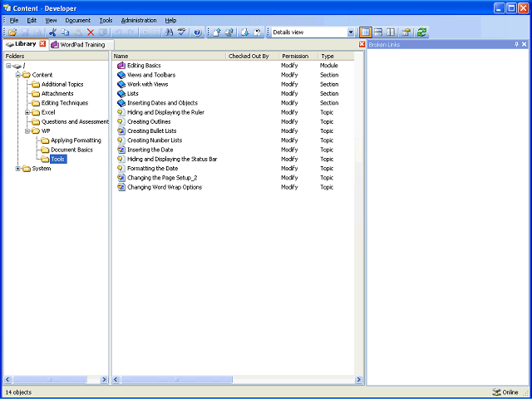Viewport: 532px width, 399px height.
Task: Click the green Refresh icon
Action: (x=421, y=32)
